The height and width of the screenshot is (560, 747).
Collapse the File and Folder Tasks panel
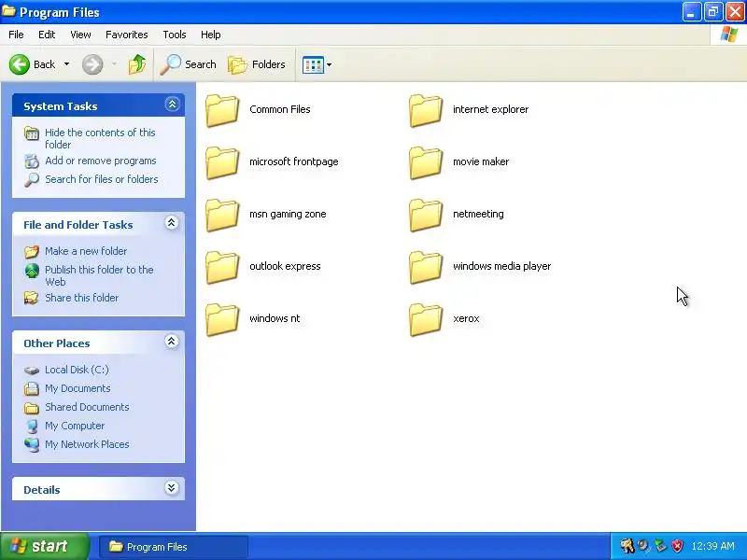click(x=172, y=223)
